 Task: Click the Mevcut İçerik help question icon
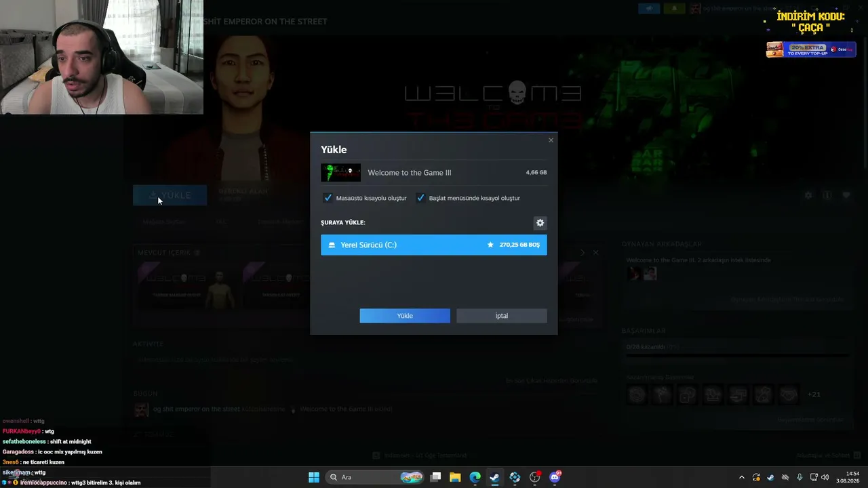click(x=197, y=253)
